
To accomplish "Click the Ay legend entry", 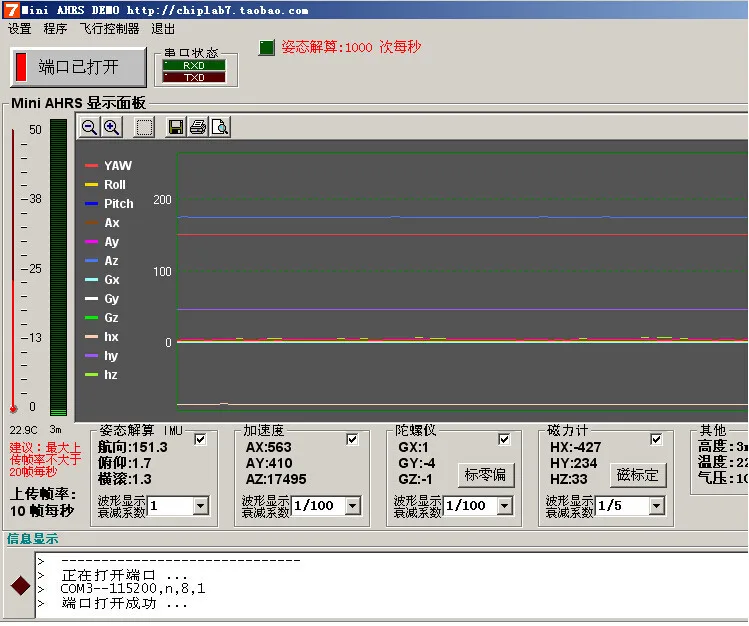I will point(102,242).
